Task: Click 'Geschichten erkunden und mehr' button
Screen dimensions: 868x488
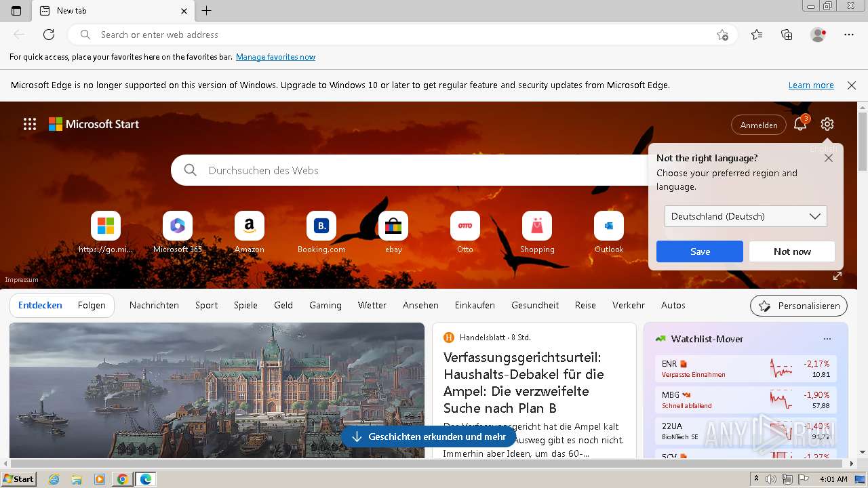Action: (429, 437)
